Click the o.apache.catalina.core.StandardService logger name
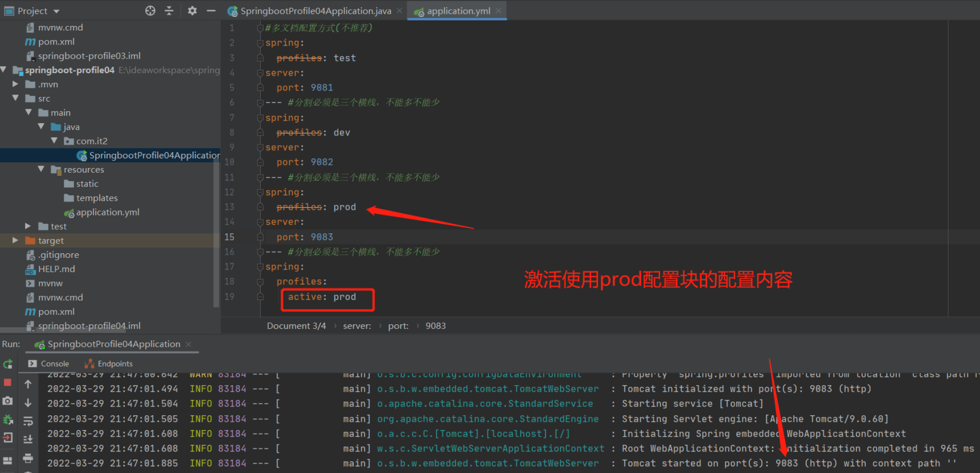 (485, 404)
